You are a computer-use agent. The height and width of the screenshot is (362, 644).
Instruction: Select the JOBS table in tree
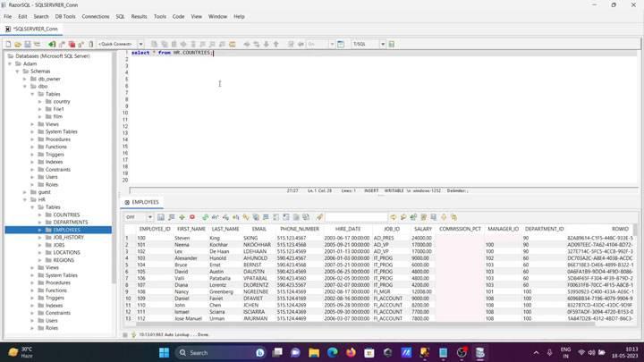(59, 245)
